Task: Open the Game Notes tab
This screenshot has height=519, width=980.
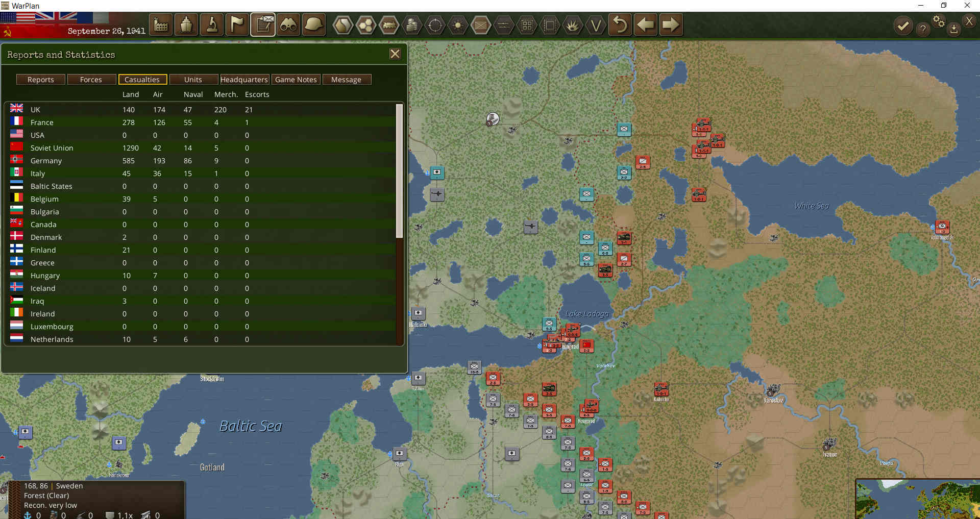Action: [x=296, y=80]
